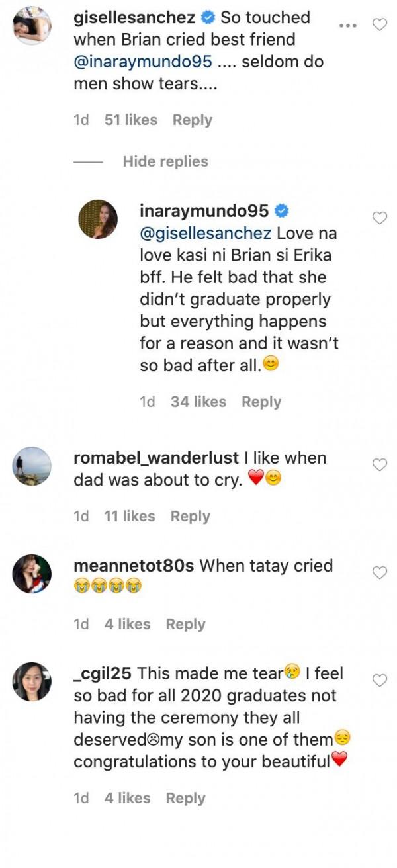
Task: Open @gisellesanchez mention in reply
Action: [x=205, y=234]
